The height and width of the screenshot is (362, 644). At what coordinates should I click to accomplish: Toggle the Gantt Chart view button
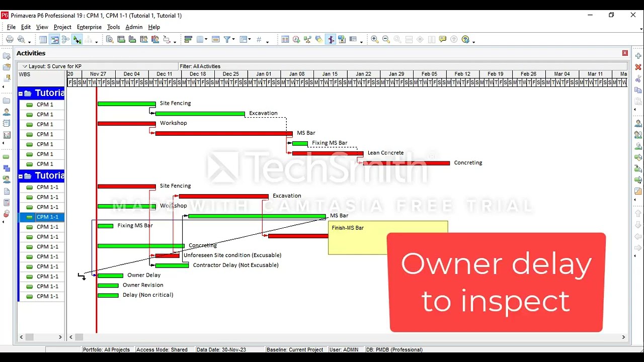click(x=54, y=39)
